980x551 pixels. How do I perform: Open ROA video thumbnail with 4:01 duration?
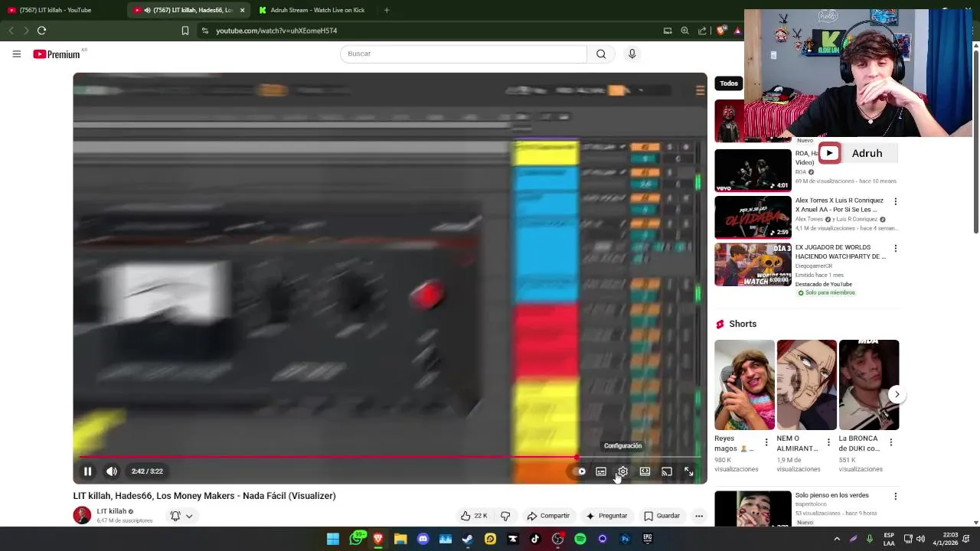point(753,170)
